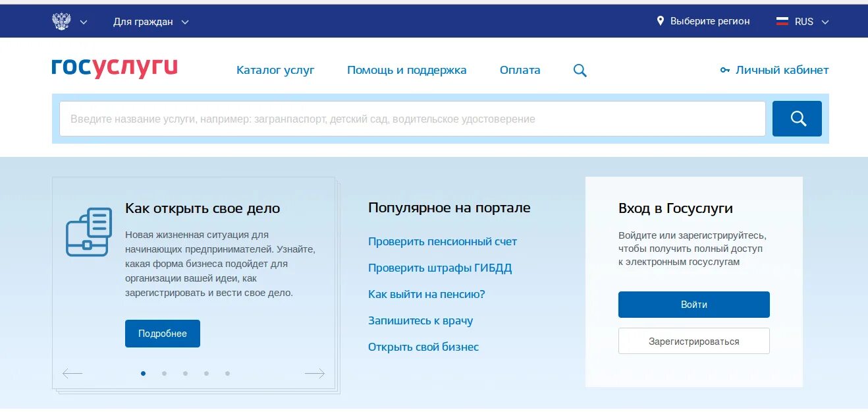868x418 pixels.
Task: Click the "Зарегистрироваться" button
Action: pos(694,341)
